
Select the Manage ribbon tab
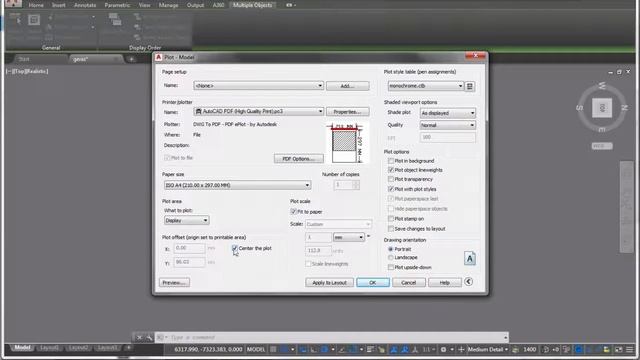168,5
